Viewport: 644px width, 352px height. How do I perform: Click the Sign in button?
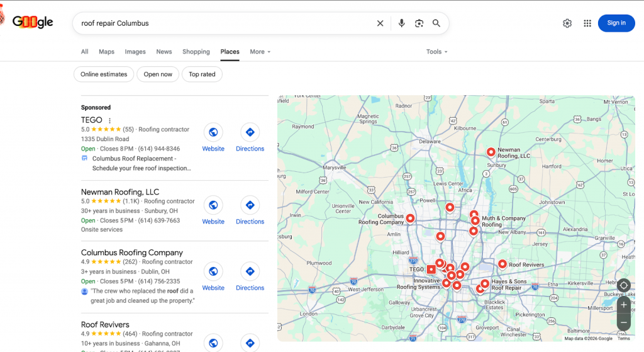616,23
